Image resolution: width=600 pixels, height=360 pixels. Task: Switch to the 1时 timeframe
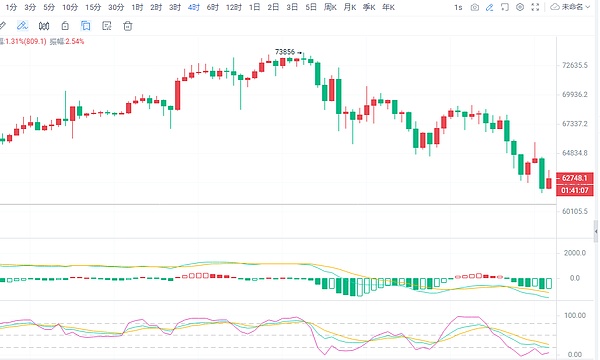137,7
